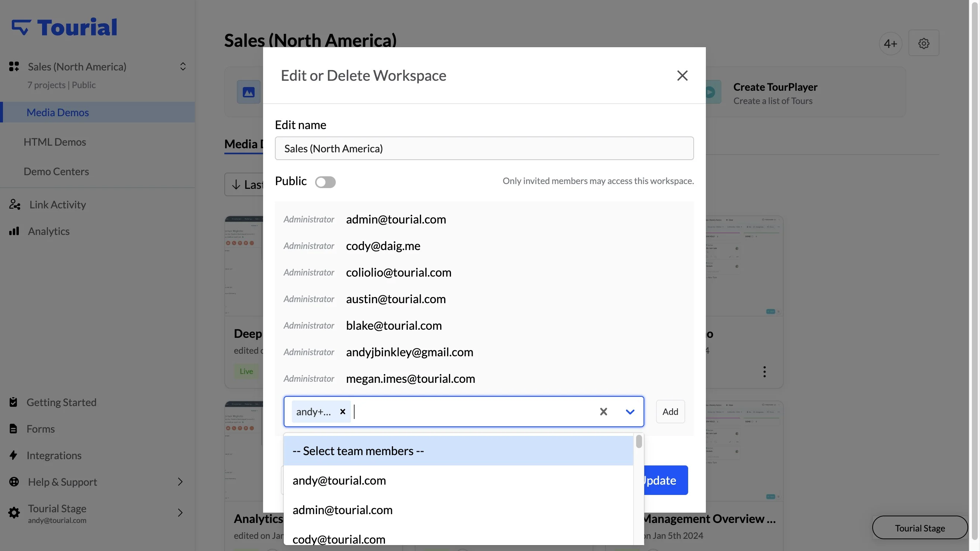Click the Integrations lightning bolt icon
The image size is (980, 551).
pos(13,455)
